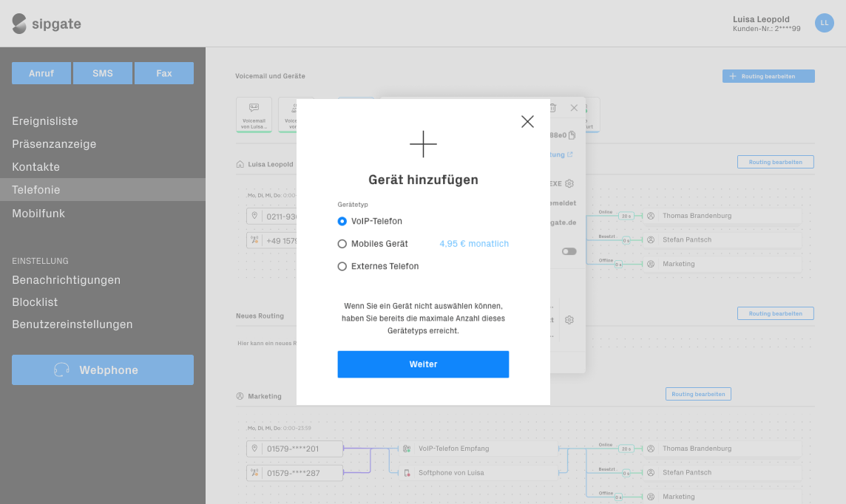Click the sipgate logo

47,24
